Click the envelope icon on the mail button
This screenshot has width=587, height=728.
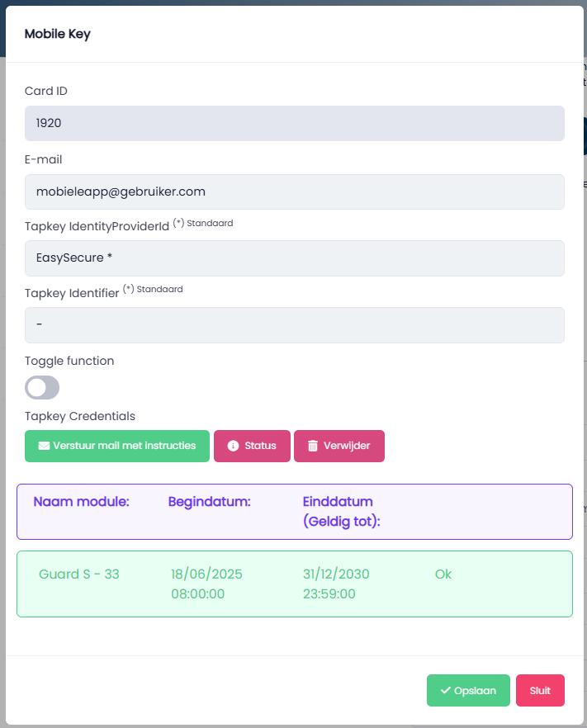pyautogui.click(x=44, y=446)
